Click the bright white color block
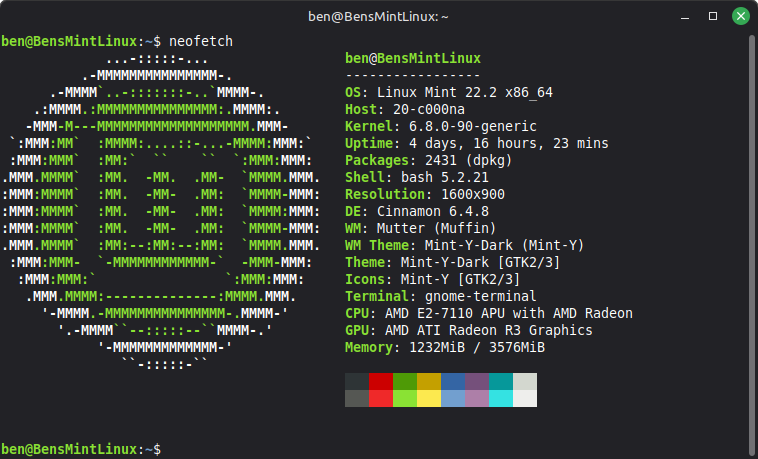 524,398
